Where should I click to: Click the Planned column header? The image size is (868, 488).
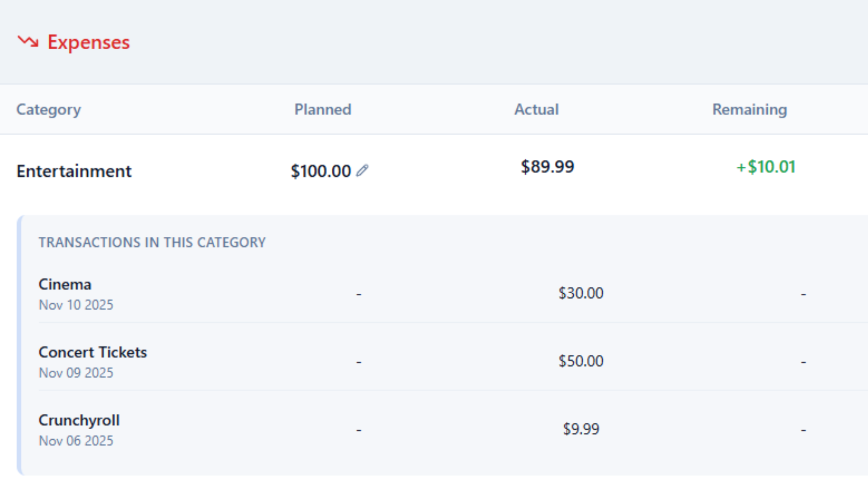[322, 109]
